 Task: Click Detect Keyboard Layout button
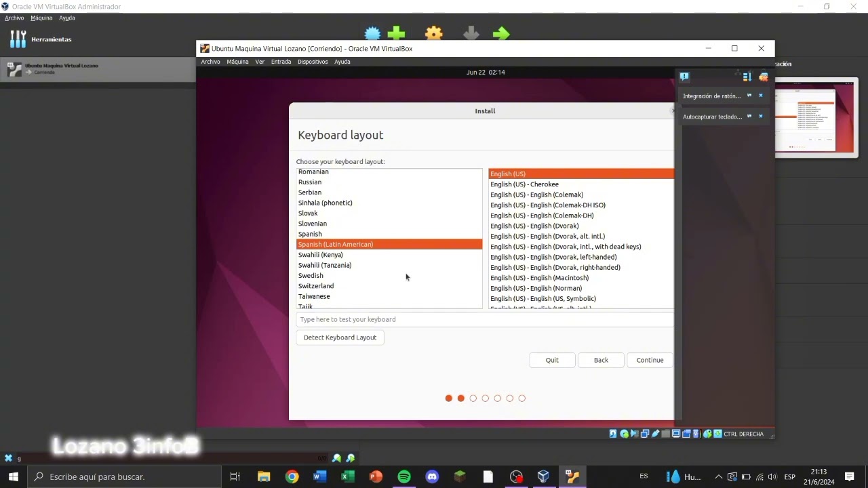[x=340, y=338]
